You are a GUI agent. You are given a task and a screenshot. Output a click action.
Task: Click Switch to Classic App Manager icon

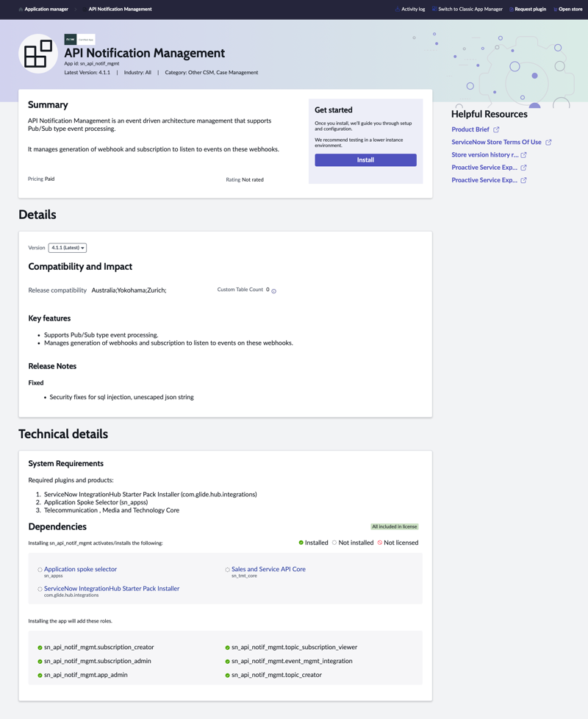click(x=434, y=9)
